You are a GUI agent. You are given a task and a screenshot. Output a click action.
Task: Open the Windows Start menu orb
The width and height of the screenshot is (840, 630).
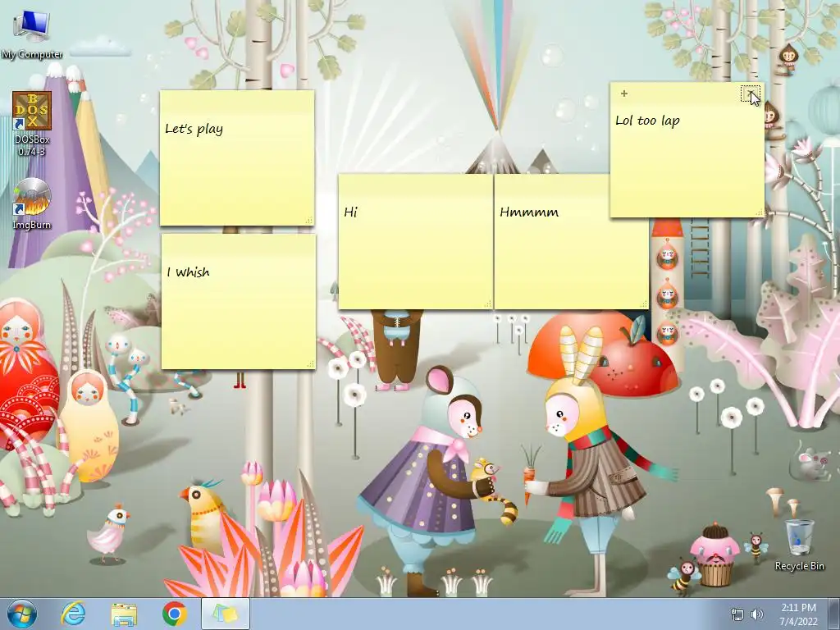coord(22,614)
